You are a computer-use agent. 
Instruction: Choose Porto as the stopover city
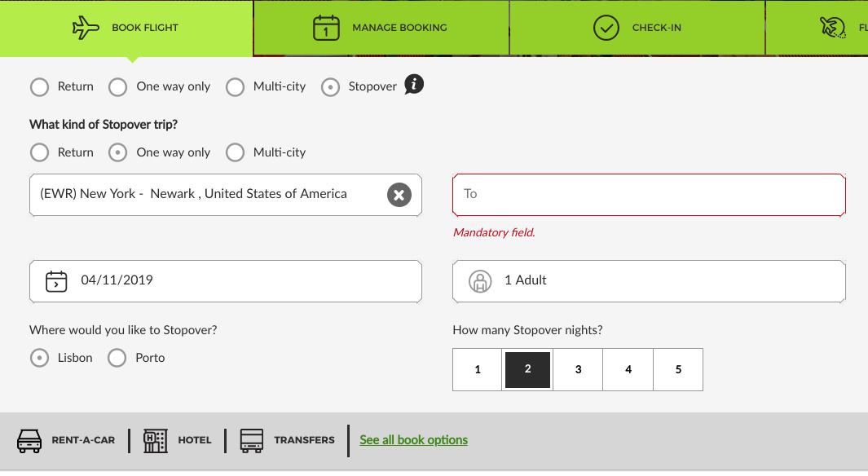pos(117,358)
